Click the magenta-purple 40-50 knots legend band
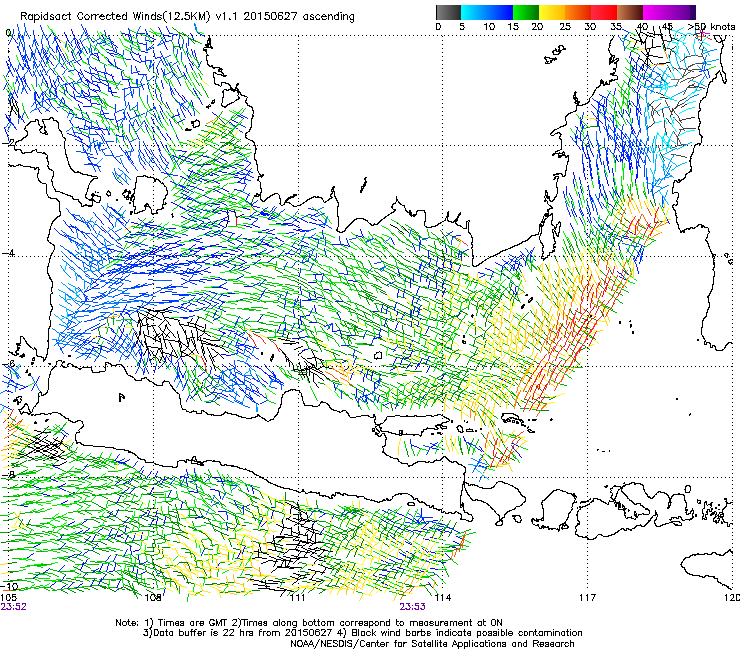This screenshot has height=650, width=740. 669,12
